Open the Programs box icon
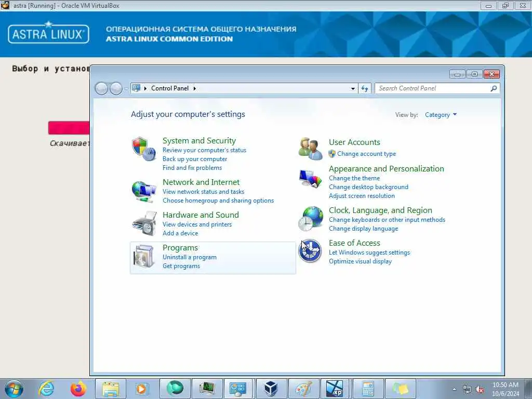 pos(144,256)
